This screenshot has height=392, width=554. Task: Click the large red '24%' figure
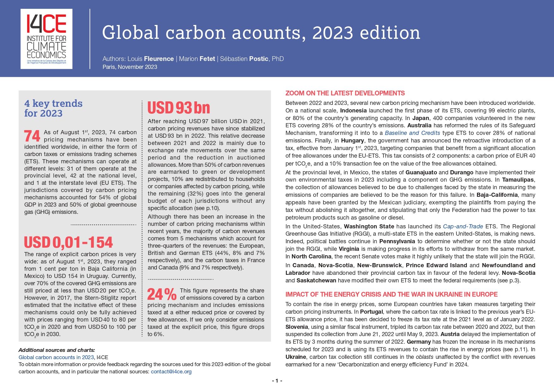[162, 294]
